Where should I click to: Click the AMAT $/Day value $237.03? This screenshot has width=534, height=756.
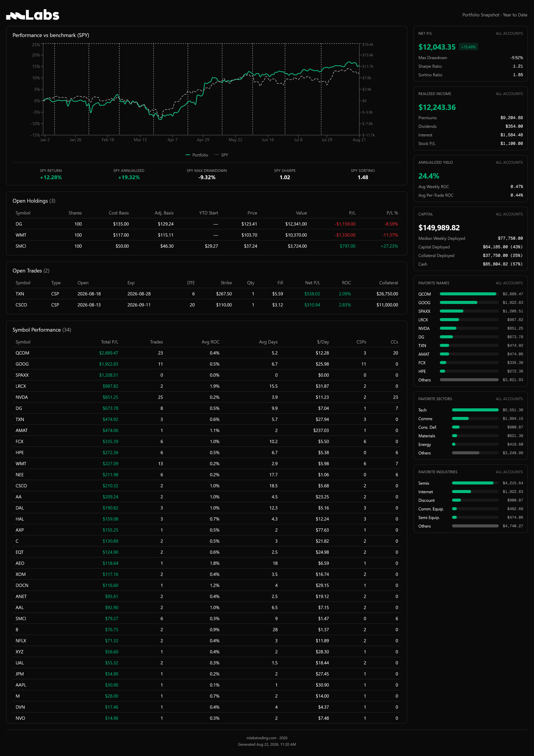tap(321, 431)
